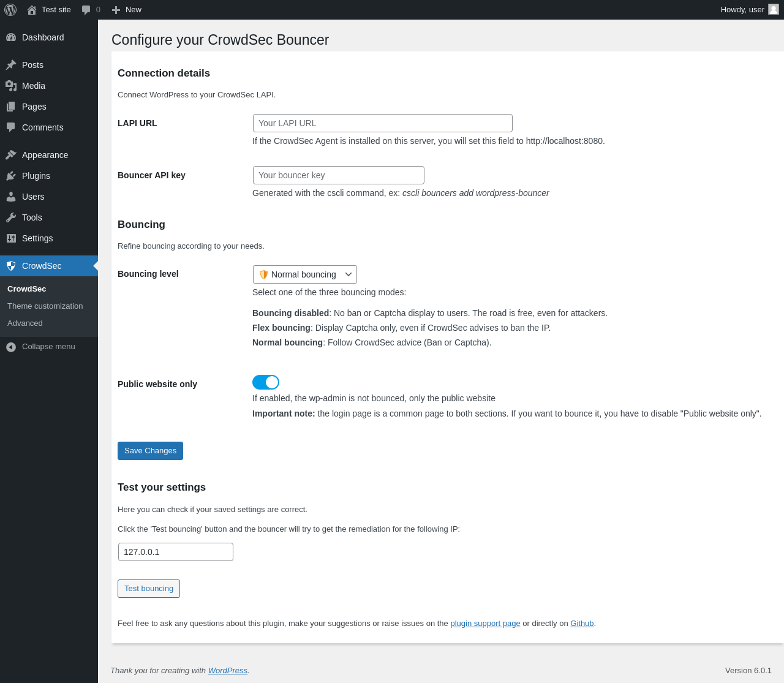Click the Posts pushpin icon

11,65
